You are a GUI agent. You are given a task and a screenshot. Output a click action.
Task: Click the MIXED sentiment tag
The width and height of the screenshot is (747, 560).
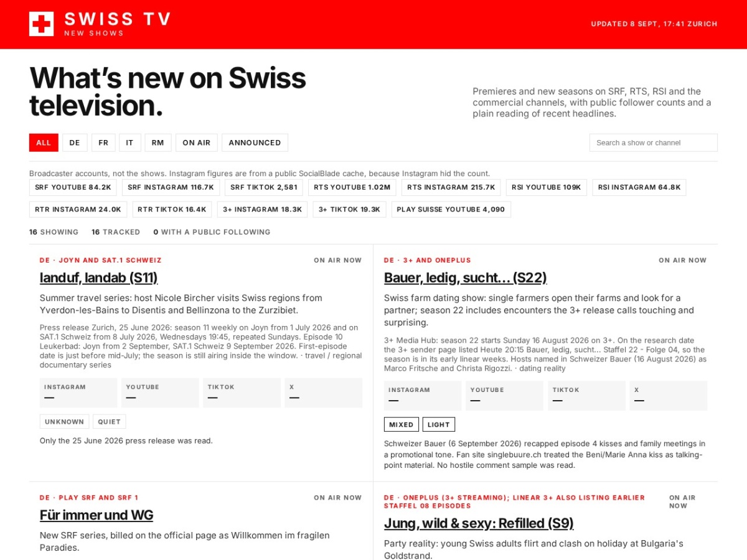pyautogui.click(x=402, y=424)
